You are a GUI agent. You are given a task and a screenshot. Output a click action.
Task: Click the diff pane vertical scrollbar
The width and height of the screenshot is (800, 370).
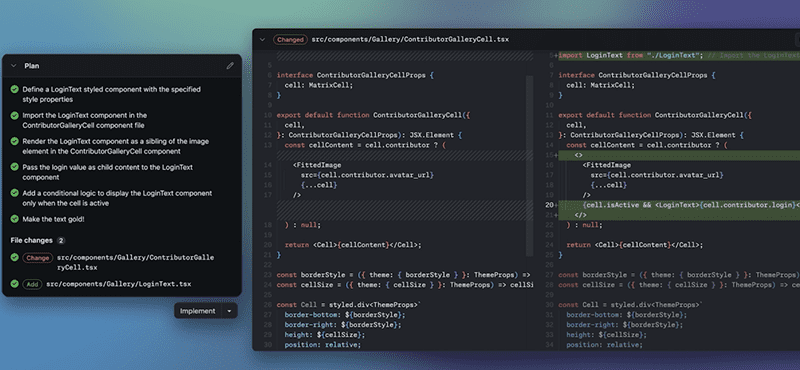(530, 166)
